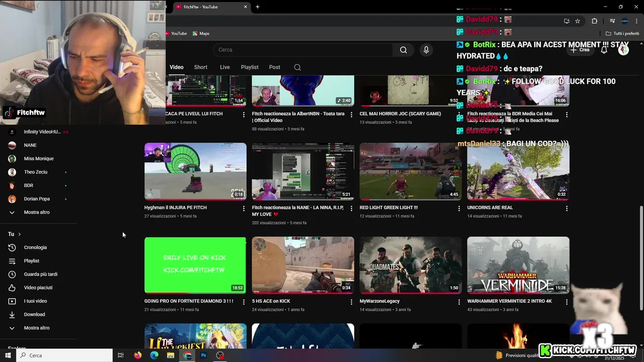This screenshot has width=644, height=362.
Task: Open Firefox from the taskbar
Action: 138,355
